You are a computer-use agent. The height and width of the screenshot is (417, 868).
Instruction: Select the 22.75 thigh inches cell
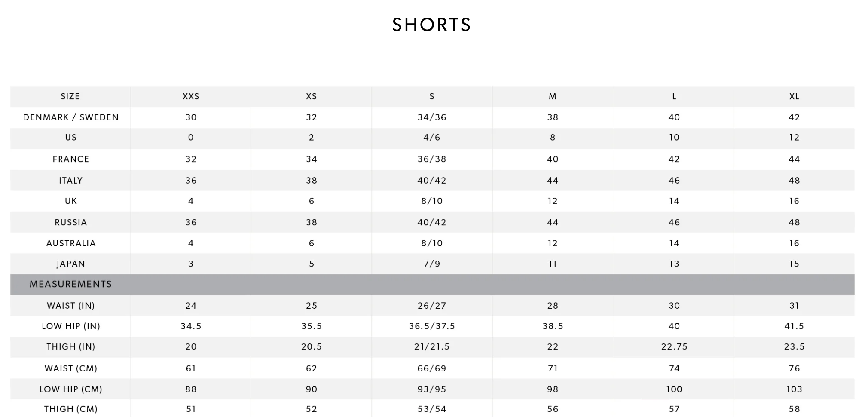tap(674, 347)
